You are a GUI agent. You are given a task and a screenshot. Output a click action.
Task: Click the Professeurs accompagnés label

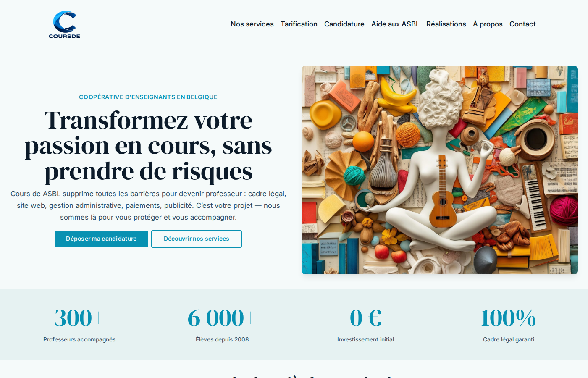point(79,339)
